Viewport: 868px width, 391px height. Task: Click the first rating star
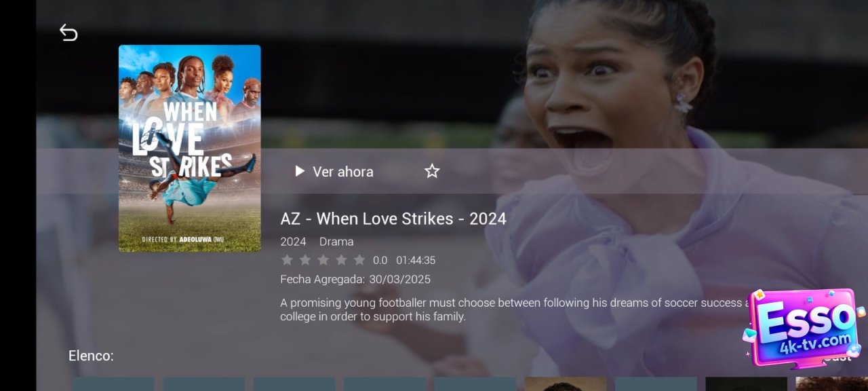287,260
